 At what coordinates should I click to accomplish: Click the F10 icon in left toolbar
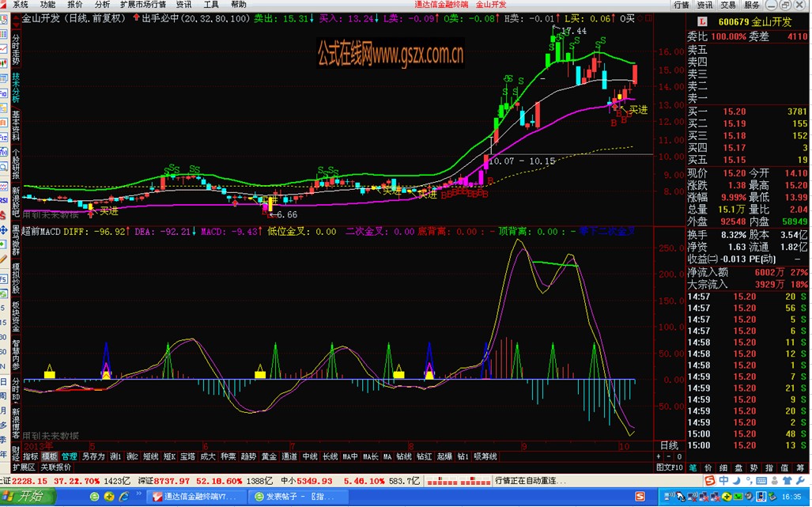tap(4, 94)
